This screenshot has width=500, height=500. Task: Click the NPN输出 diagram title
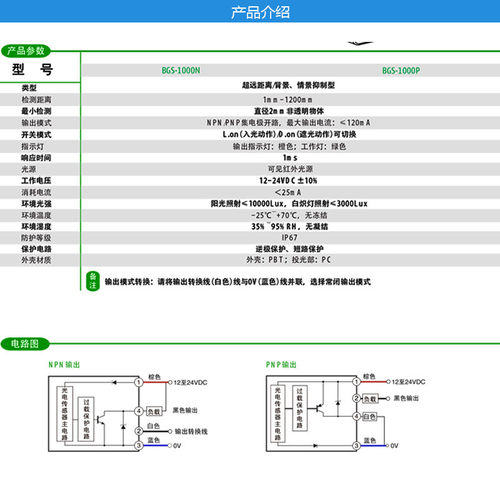(x=64, y=365)
